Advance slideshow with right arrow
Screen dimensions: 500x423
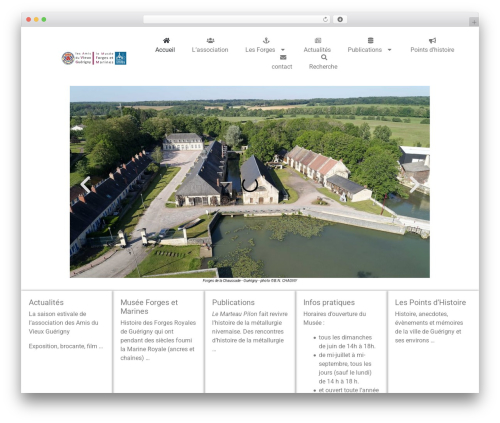coord(414,184)
